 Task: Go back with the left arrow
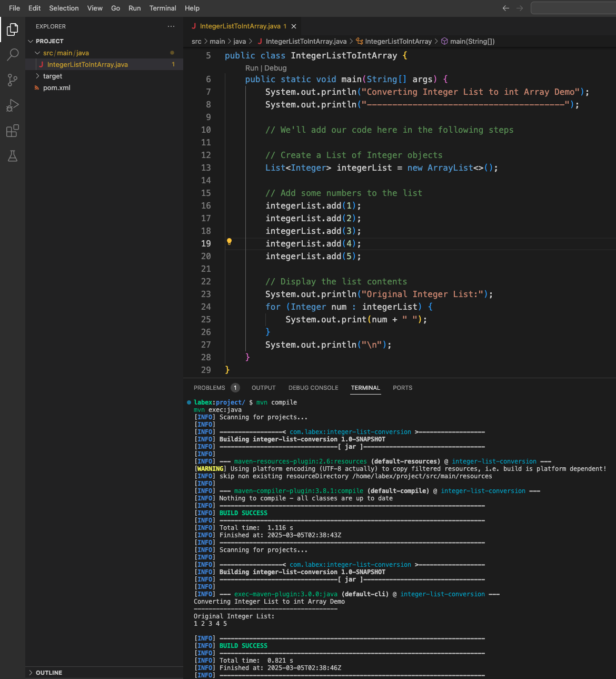click(505, 8)
